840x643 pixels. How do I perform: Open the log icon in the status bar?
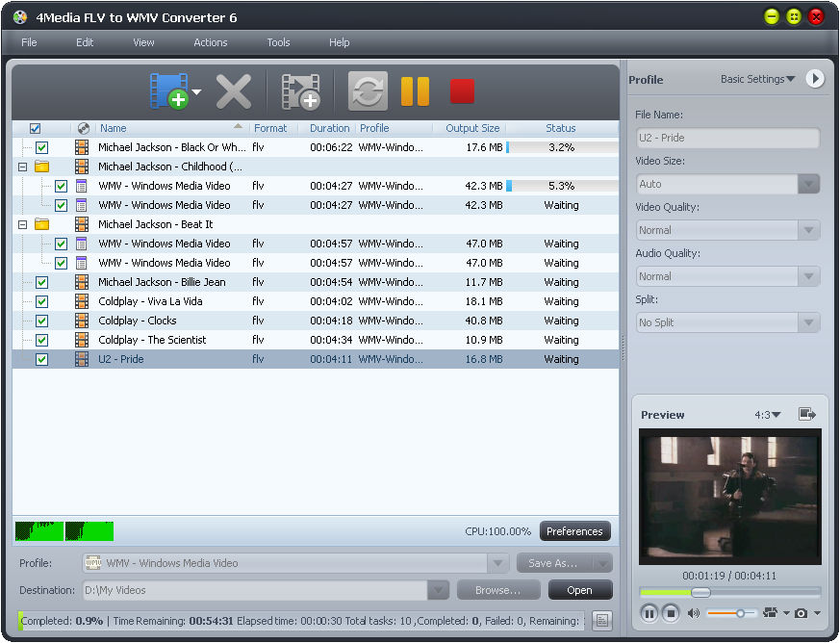pyautogui.click(x=602, y=621)
